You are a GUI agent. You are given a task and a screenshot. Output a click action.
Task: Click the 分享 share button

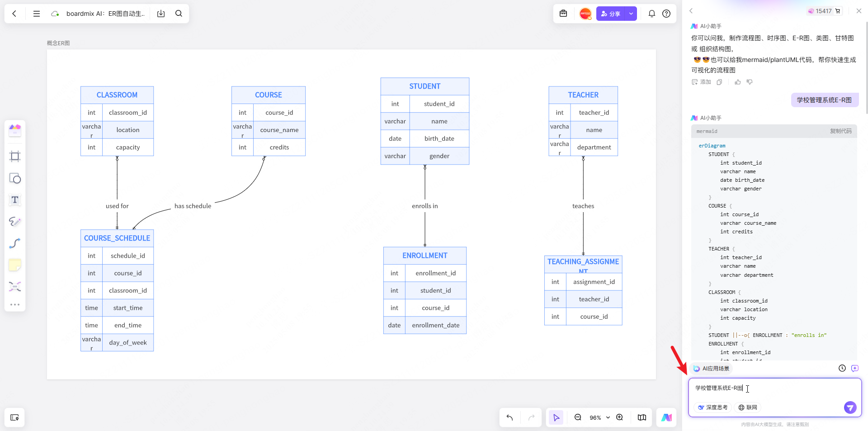tap(611, 14)
